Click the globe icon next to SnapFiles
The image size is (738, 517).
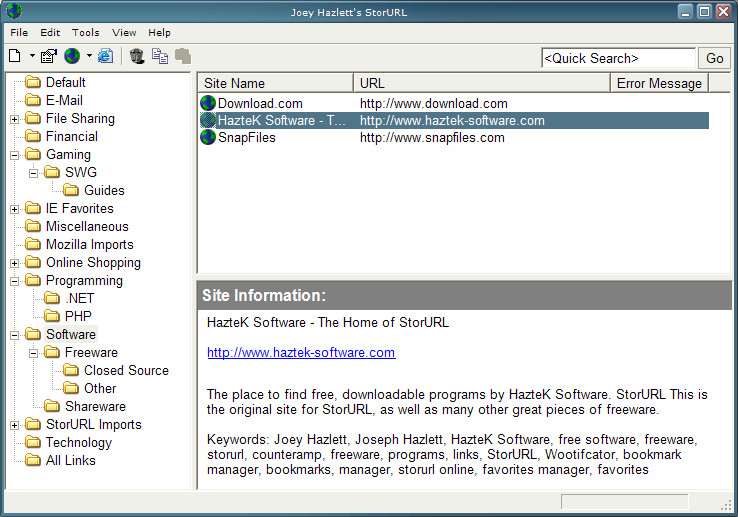click(x=208, y=137)
